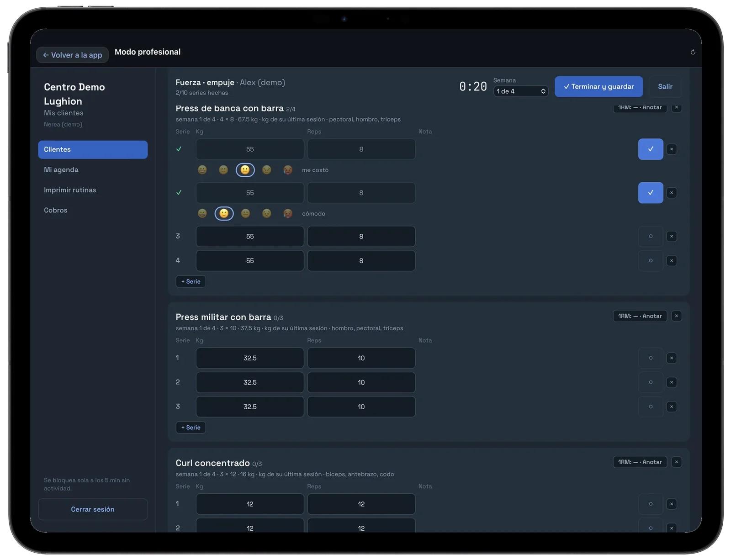The width and height of the screenshot is (731, 560).
Task: Add a set to Press militar with + Serie
Action: (x=191, y=428)
